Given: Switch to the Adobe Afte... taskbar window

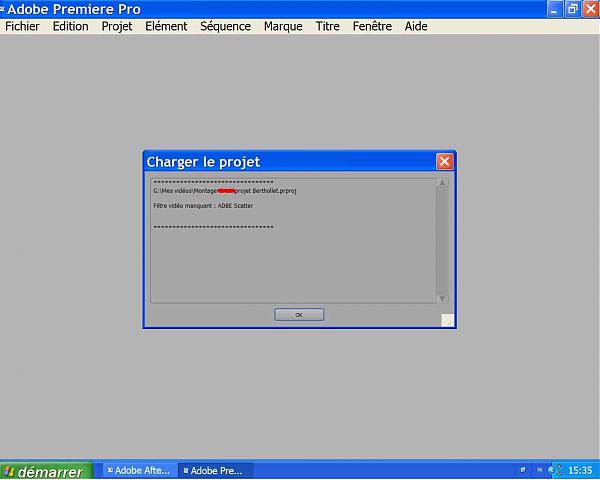Looking at the screenshot, I should point(139,471).
